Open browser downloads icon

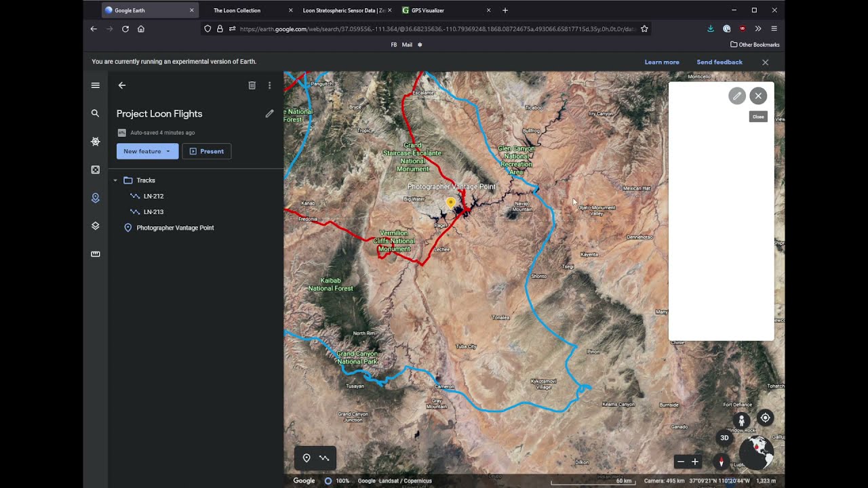(711, 28)
